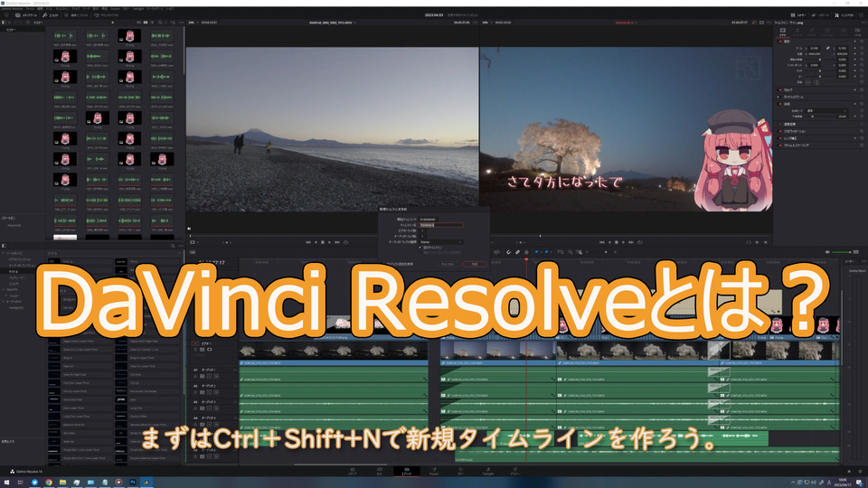868x488 pixels.
Task: Jump to first frame in source viewer
Action: tap(307, 242)
